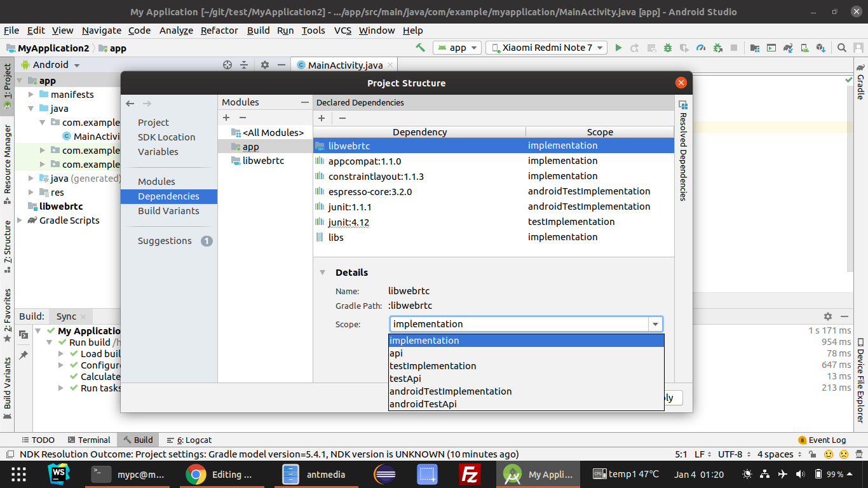Image resolution: width=868 pixels, height=488 pixels.
Task: Open the AVD Manager
Action: click(804, 48)
